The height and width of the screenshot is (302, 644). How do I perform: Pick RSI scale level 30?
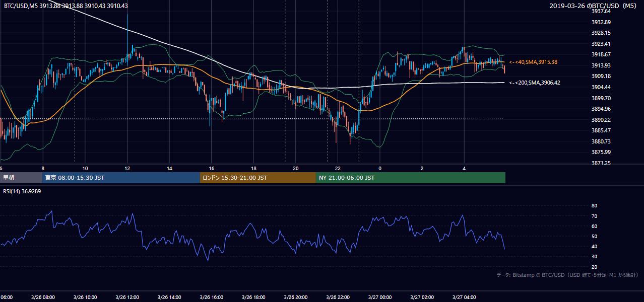click(x=594, y=257)
